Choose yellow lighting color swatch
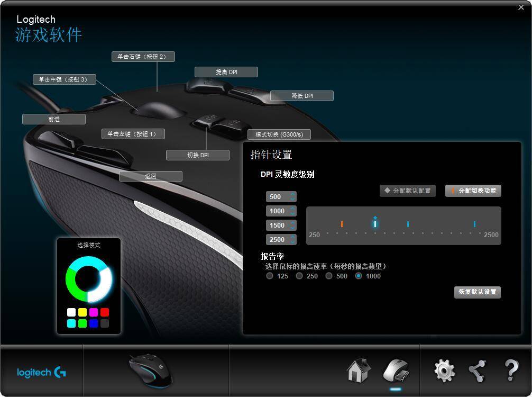 click(82, 312)
